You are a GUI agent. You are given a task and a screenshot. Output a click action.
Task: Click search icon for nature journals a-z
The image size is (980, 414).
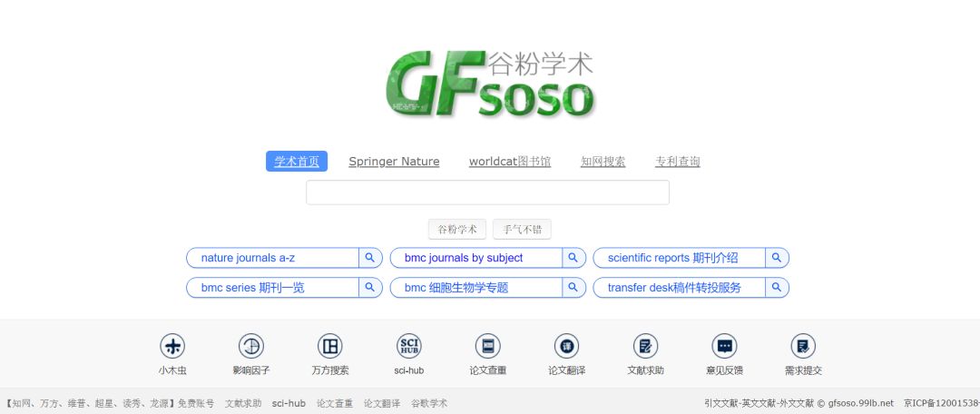[x=370, y=258]
